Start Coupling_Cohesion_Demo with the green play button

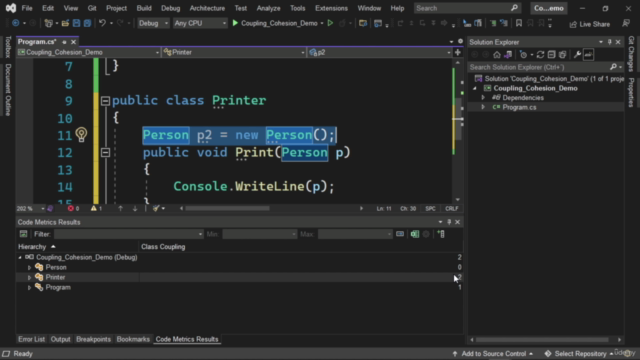235,23
